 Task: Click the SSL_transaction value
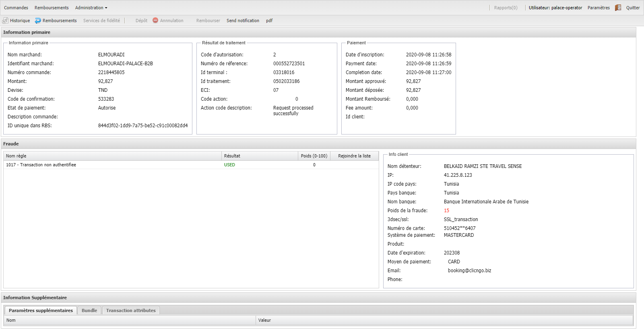click(461, 219)
